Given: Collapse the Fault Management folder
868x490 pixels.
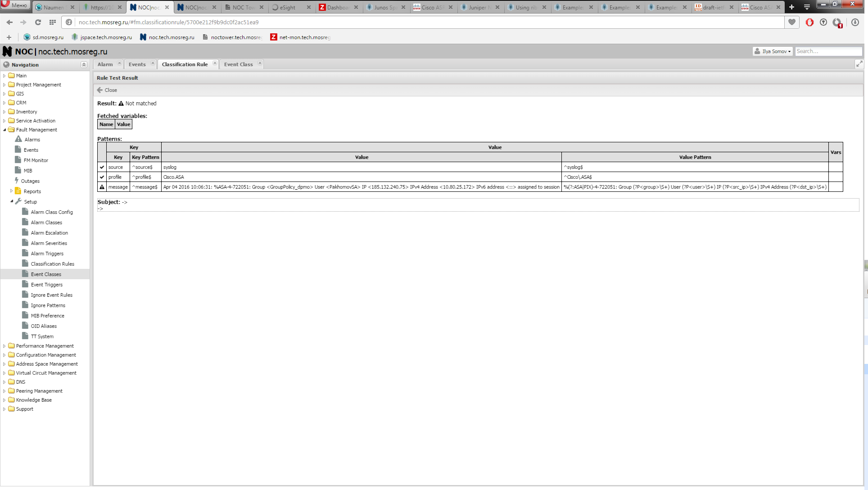Looking at the screenshot, I should pos(5,130).
